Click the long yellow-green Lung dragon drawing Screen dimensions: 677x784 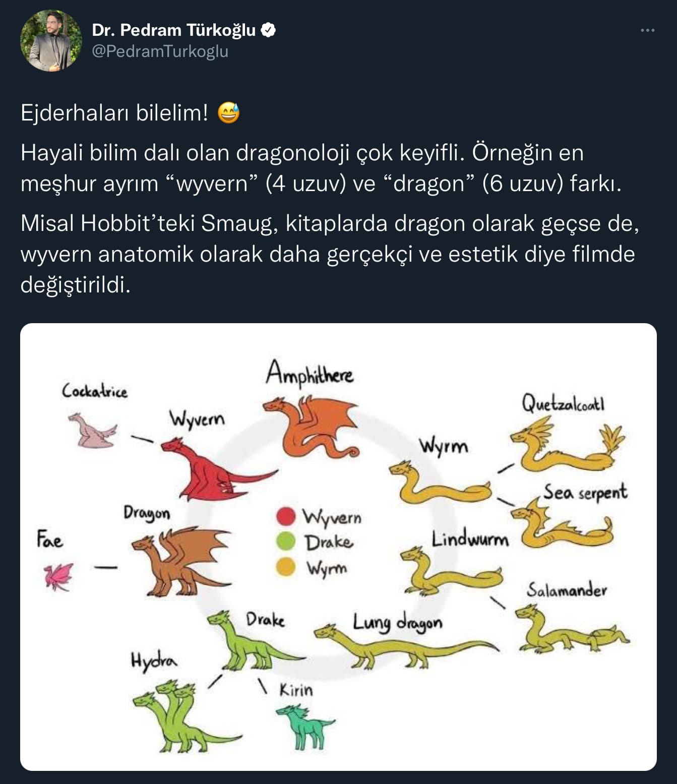click(x=403, y=647)
